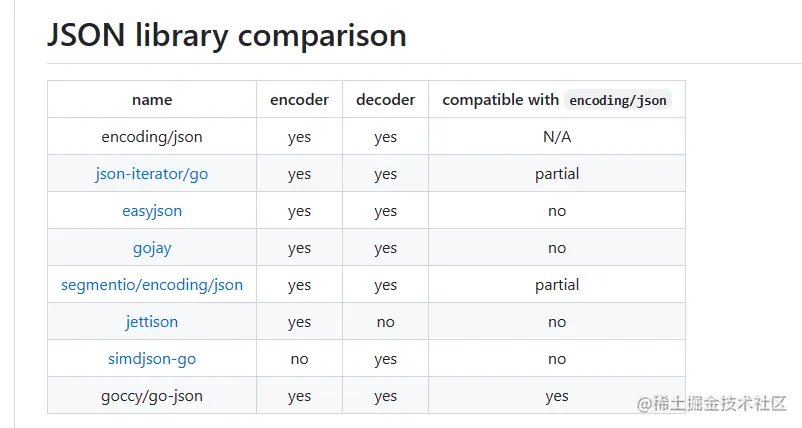The height and width of the screenshot is (428, 802).
Task: Follow the jettison library link
Action: click(152, 322)
